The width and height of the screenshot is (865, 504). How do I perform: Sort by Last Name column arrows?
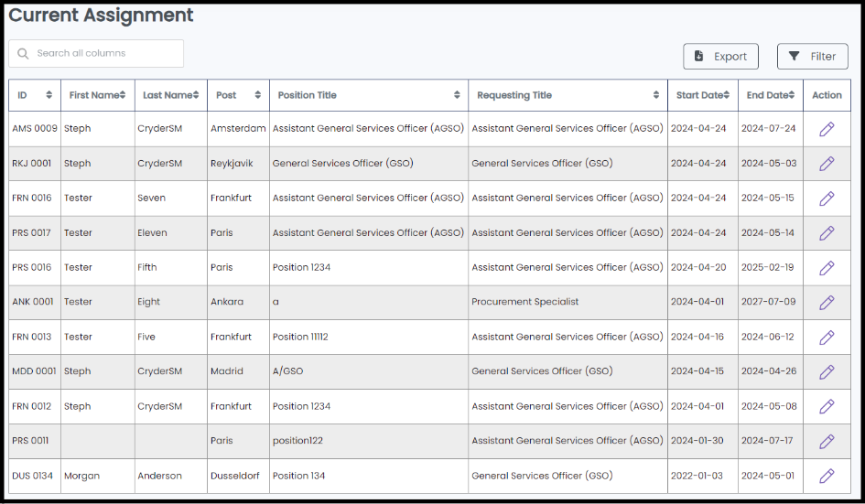point(195,95)
